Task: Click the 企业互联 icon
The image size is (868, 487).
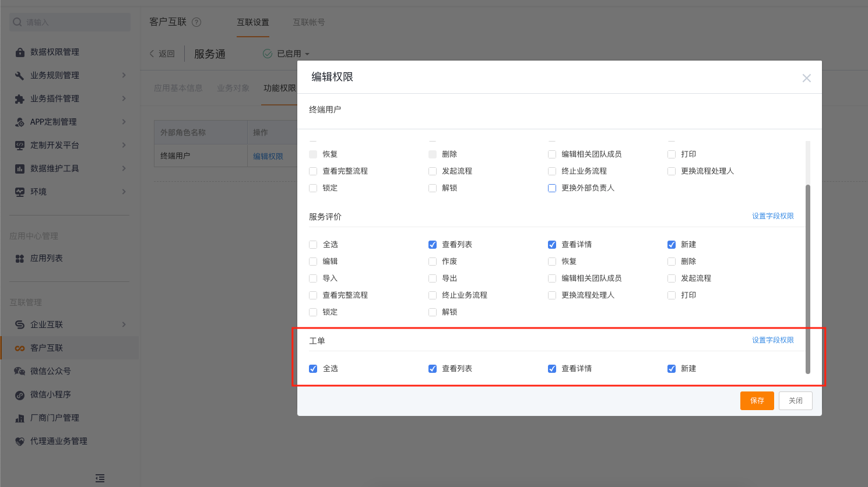Action: tap(20, 324)
